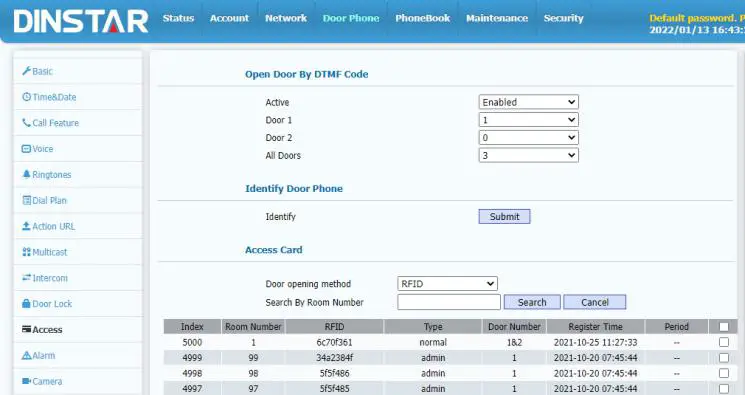Go to the Voice settings page
Viewport: 745px width, 395px height.
pyautogui.click(x=43, y=149)
